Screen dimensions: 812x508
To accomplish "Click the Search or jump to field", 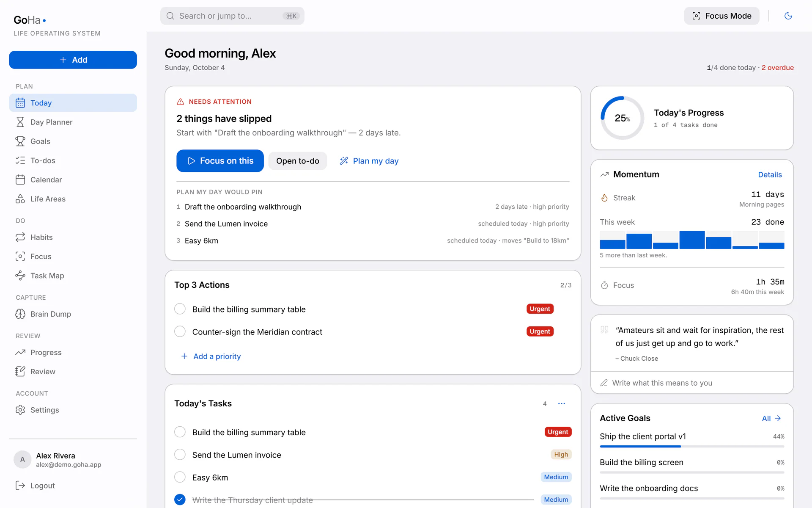I will click(x=232, y=16).
